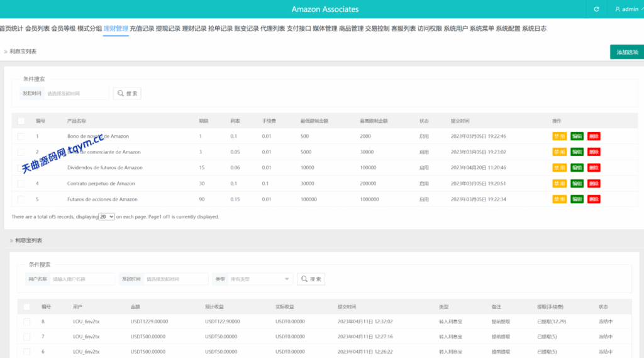Tick the select-all checkbox in product table header
The width and height of the screenshot is (644, 358).
21,121
